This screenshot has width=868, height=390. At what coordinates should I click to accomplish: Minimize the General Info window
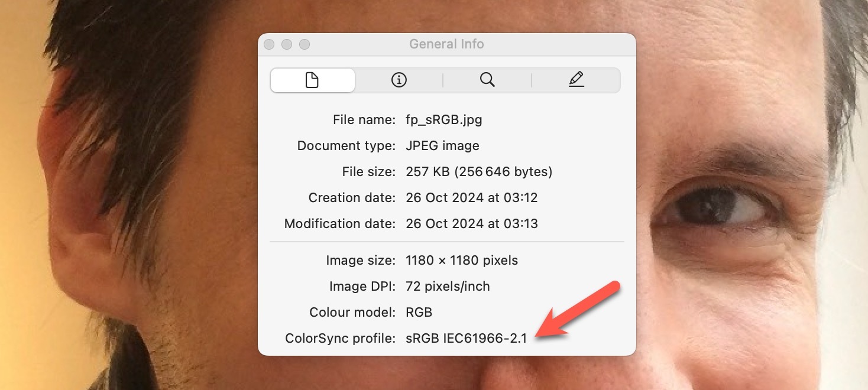click(287, 44)
